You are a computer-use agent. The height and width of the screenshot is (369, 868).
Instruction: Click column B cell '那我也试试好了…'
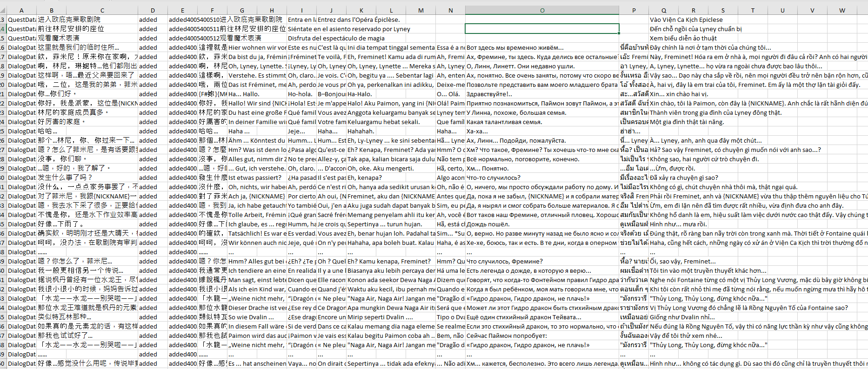(65, 336)
